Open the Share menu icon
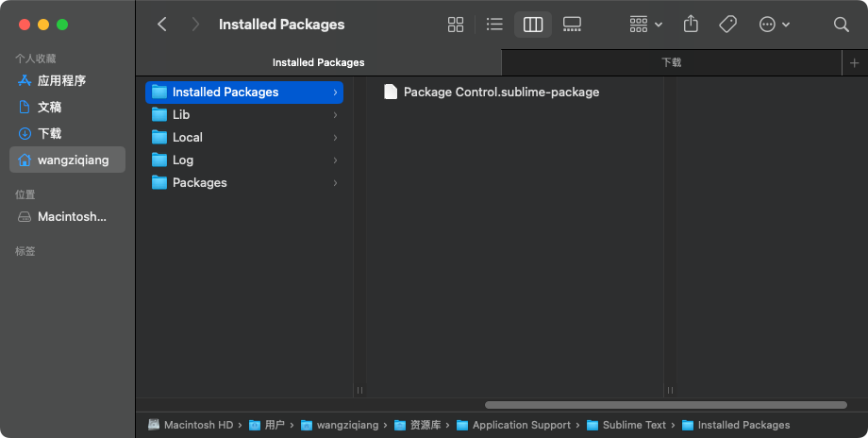This screenshot has height=438, width=868. click(x=691, y=25)
